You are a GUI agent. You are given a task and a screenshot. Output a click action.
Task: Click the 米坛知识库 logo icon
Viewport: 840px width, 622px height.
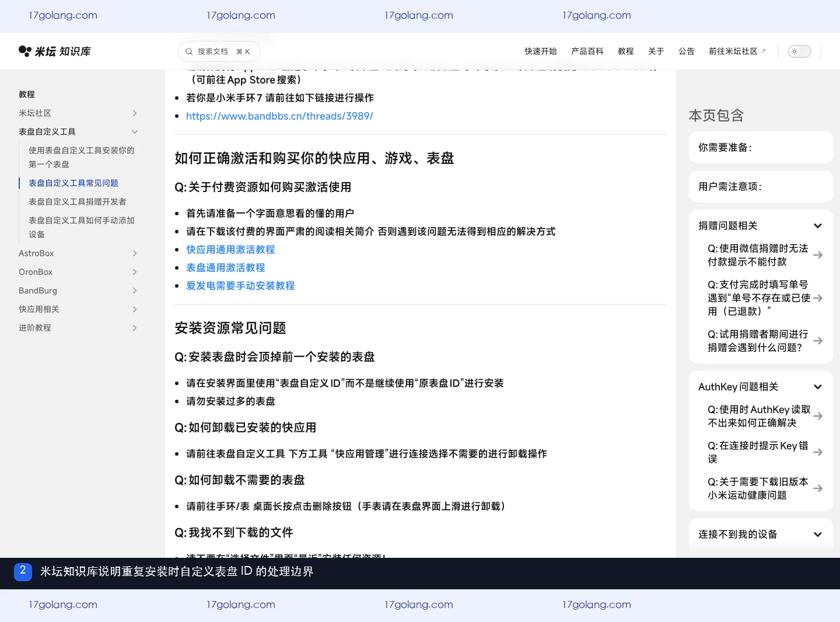[24, 51]
